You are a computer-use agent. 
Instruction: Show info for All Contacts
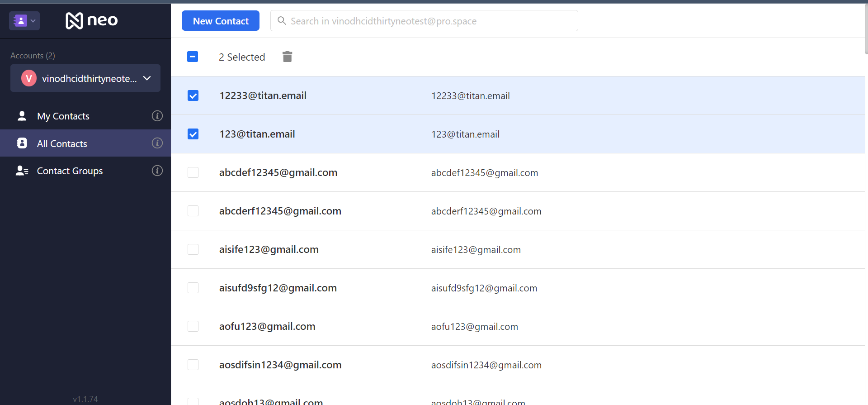point(157,143)
